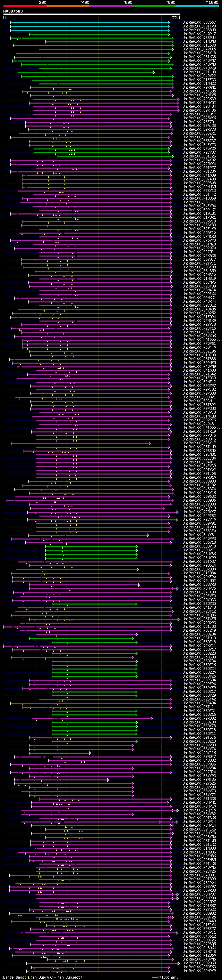Select hit label UniRef100_B6T892
The width and height of the screenshot is (222, 980).
click(199, 405)
